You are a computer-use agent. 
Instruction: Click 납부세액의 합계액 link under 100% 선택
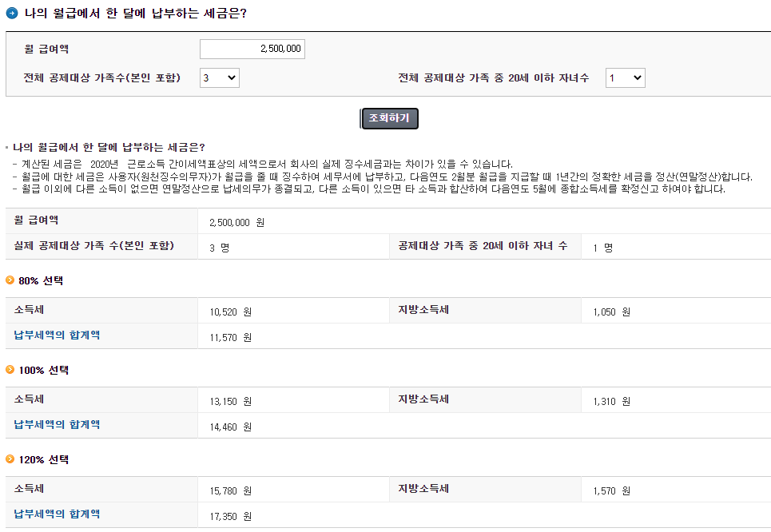(57, 425)
